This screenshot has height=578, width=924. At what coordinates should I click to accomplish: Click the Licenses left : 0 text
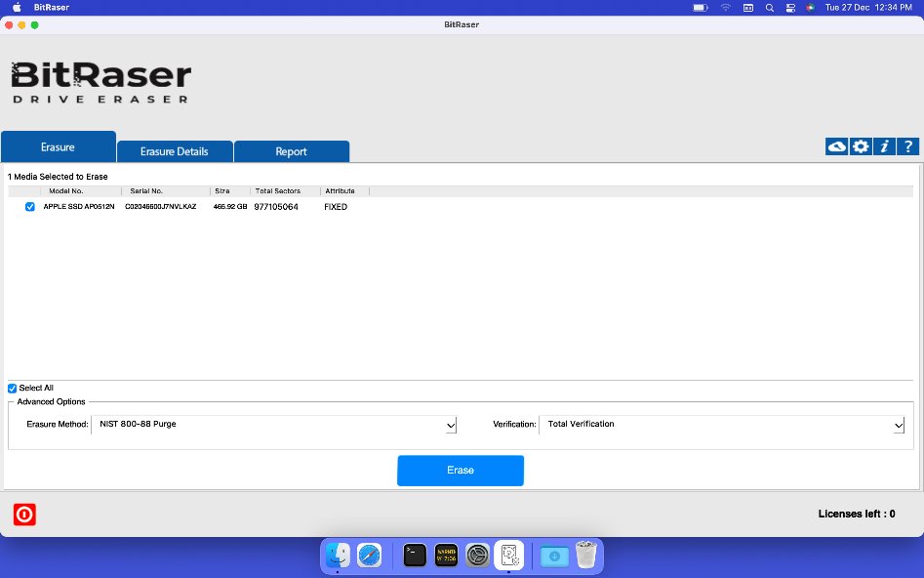pos(857,514)
